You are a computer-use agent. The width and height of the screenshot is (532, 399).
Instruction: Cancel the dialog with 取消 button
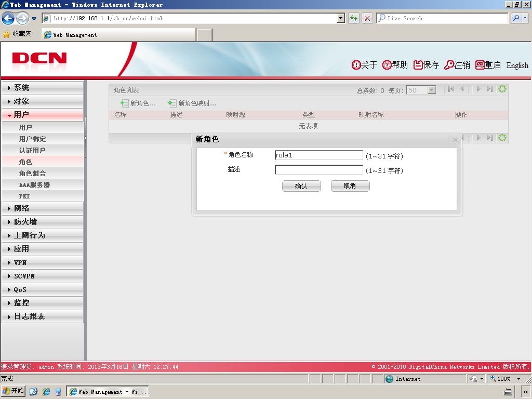[x=350, y=186]
